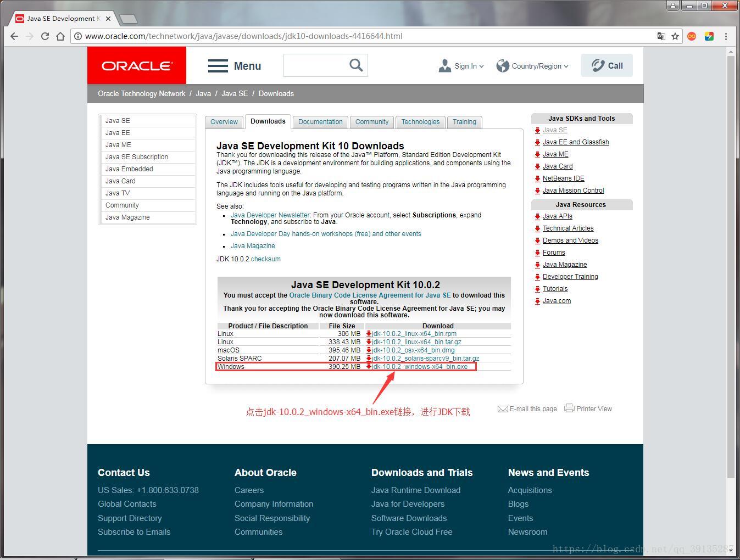Viewport: 740px width, 560px height.
Task: Click the colorful extension icon beside the menu
Action: (x=709, y=36)
